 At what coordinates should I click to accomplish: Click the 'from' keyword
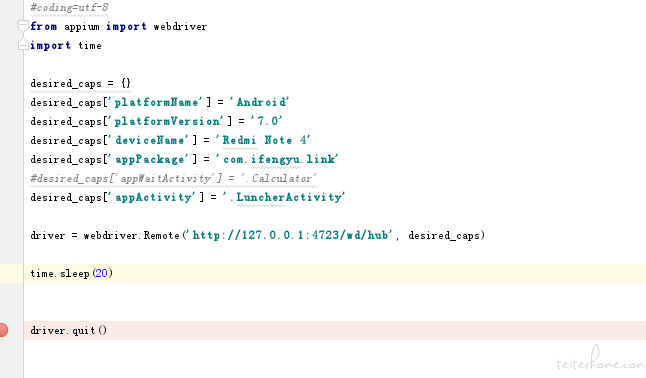(x=44, y=27)
